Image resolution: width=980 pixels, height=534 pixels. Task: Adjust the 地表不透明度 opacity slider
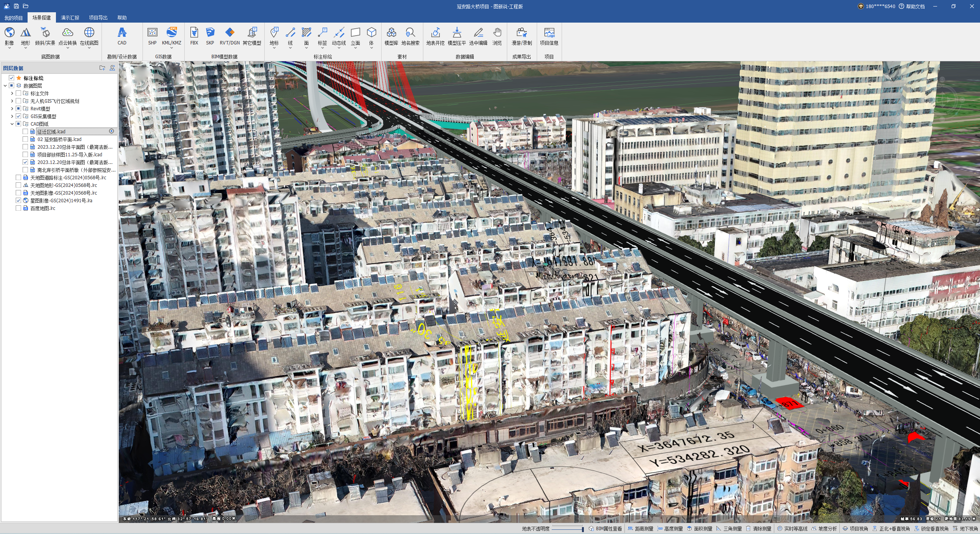click(568, 529)
